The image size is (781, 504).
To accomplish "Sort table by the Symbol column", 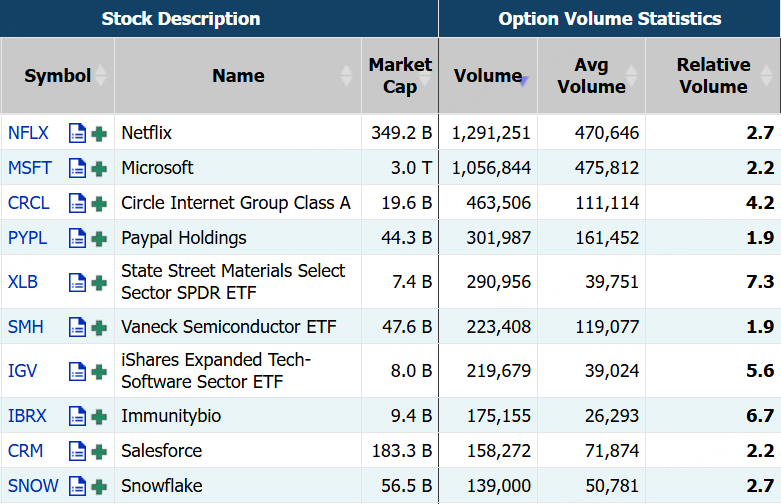I will point(57,76).
